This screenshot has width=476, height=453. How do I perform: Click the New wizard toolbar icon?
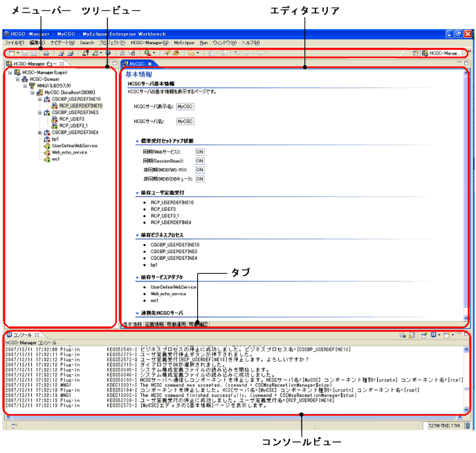pos(12,53)
